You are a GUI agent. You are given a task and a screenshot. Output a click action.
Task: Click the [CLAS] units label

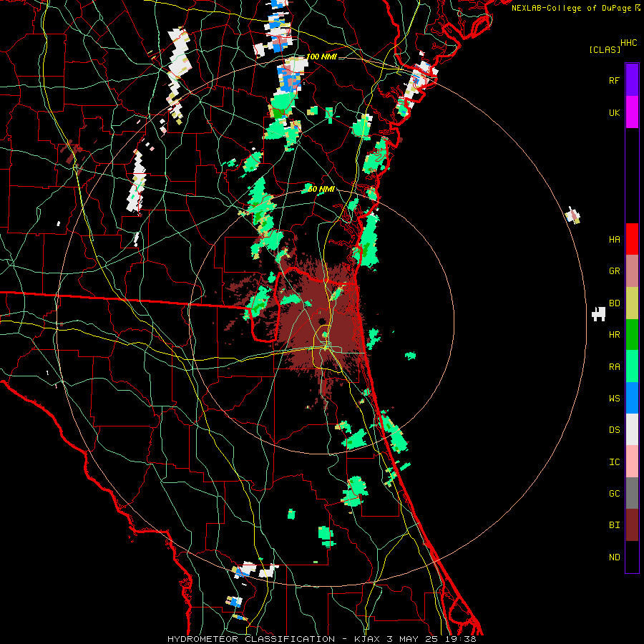605,50
